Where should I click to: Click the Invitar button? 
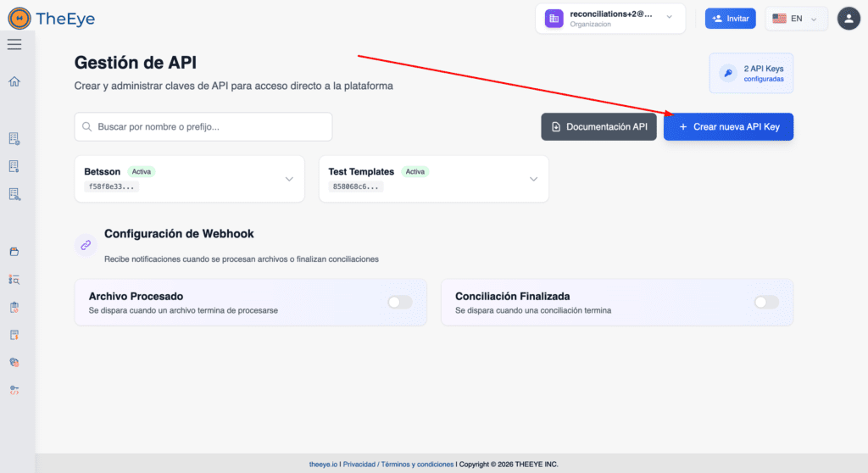pyautogui.click(x=730, y=19)
